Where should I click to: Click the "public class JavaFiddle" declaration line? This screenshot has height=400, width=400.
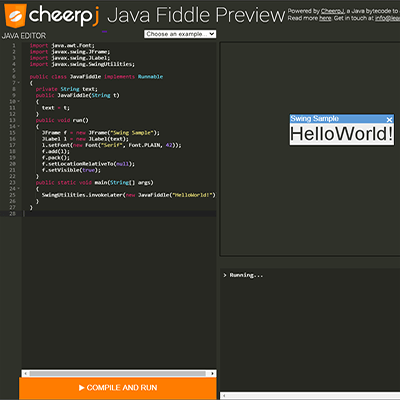(x=96, y=77)
